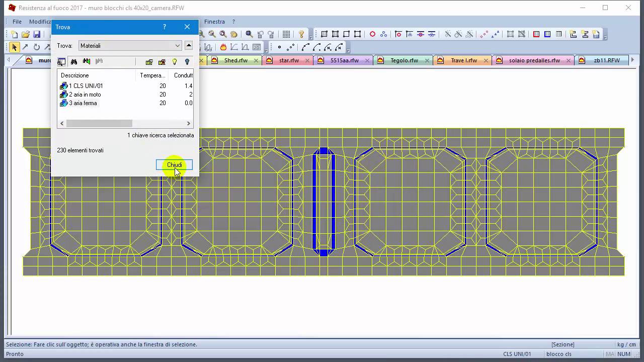This screenshot has height=362, width=644.
Task: Click the Trova dialog help question mark
Action: tap(164, 27)
